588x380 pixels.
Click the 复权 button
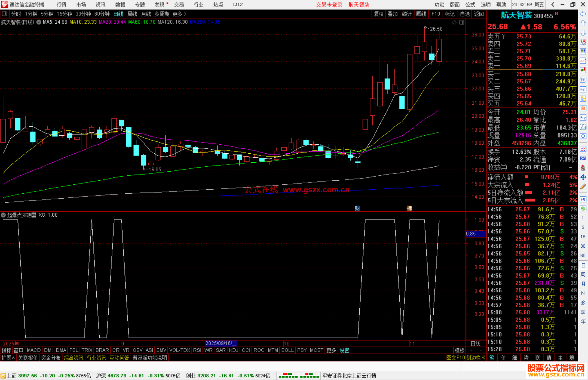tap(378, 14)
